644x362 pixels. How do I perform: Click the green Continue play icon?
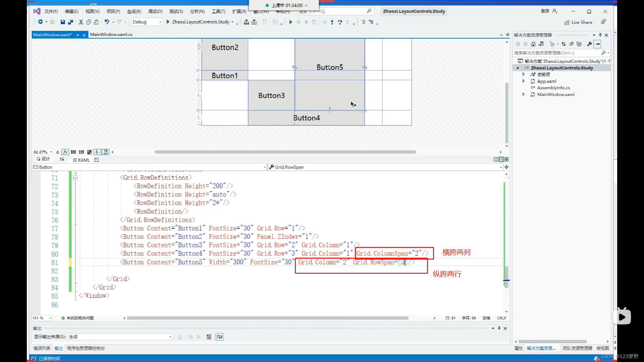pyautogui.click(x=291, y=22)
